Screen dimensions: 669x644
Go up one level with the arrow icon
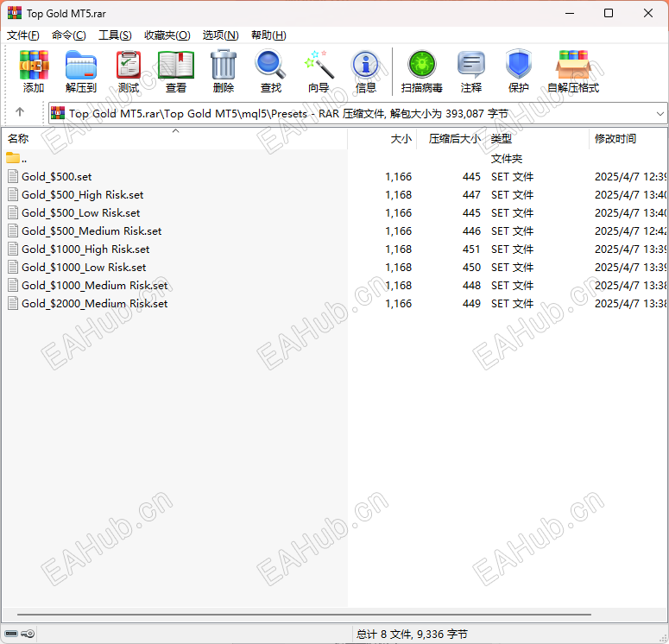coord(20,112)
